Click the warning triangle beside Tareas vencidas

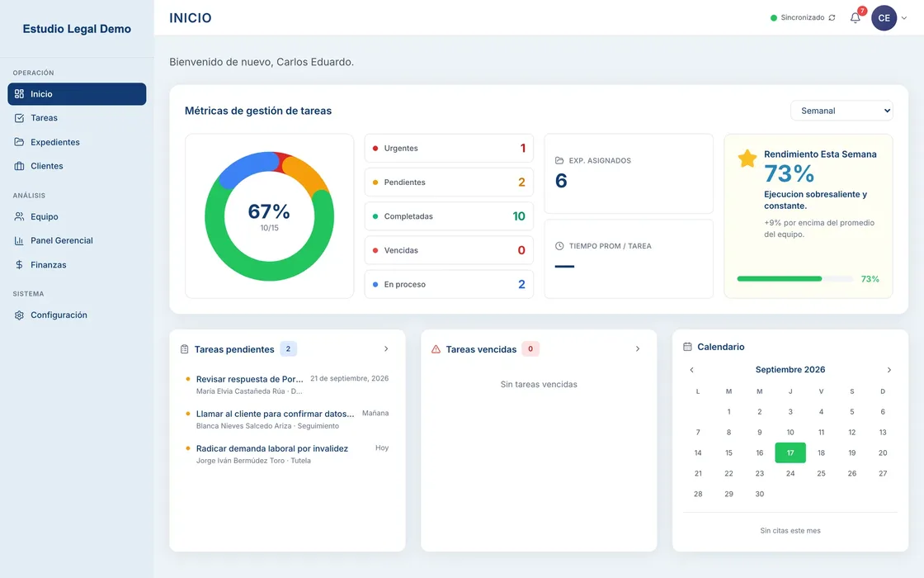pos(436,349)
